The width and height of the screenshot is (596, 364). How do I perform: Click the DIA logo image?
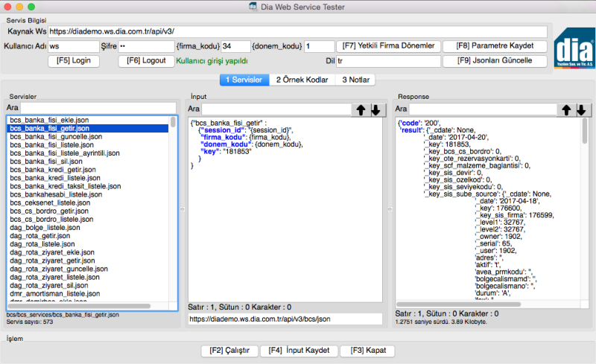(574, 47)
